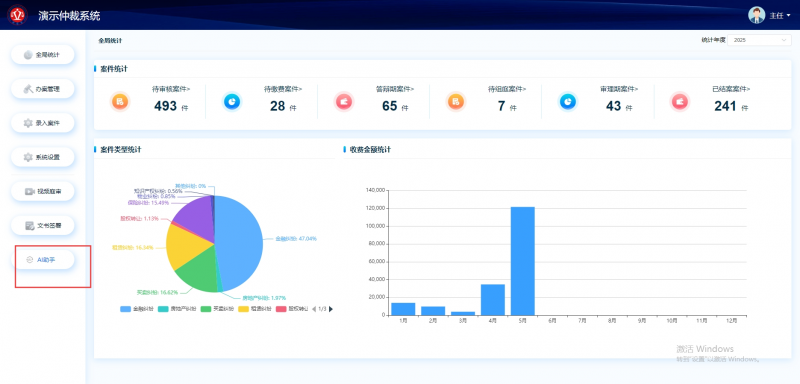Viewport: 800px width, 384px height.
Task: Open 办案管理 in the sidebar
Action: pos(43,89)
